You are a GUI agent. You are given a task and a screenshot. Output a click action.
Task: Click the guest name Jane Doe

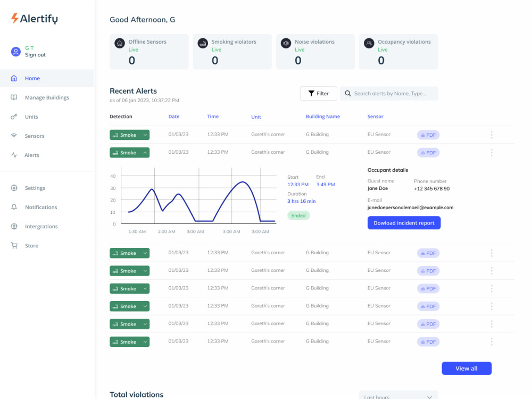click(x=377, y=188)
